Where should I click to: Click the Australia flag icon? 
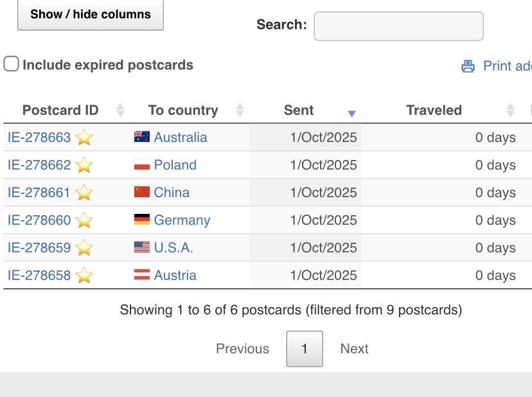point(142,137)
